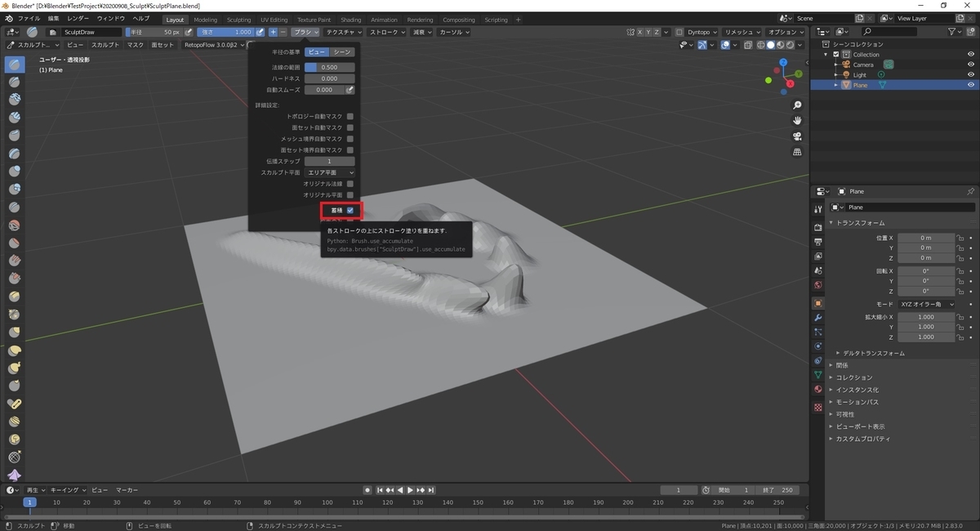980x531 pixels.
Task: Open the オプション dropdown
Action: [788, 32]
